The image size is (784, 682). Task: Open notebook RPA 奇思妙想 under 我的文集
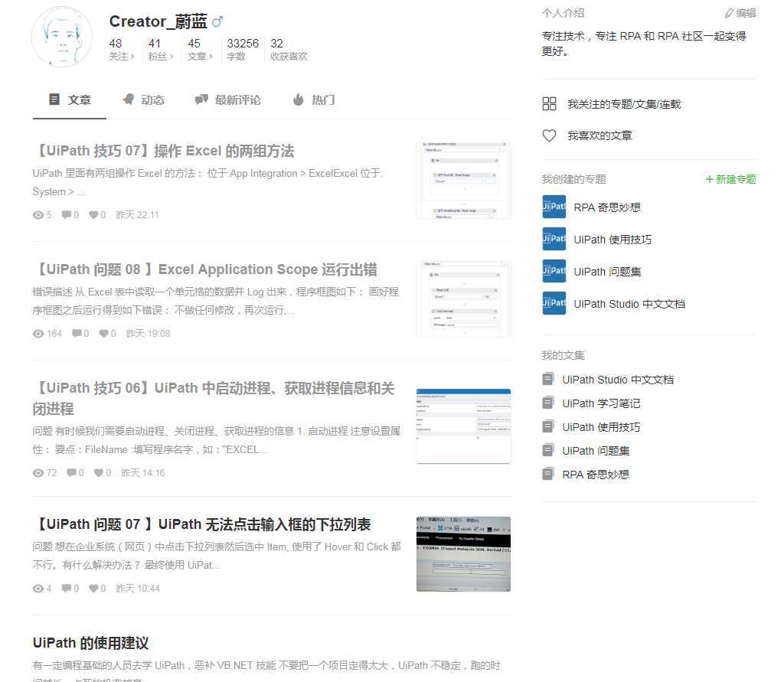coord(596,475)
